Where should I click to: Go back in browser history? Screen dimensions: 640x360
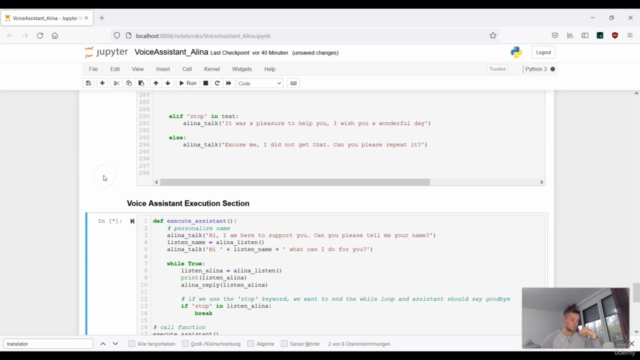(x=10, y=36)
